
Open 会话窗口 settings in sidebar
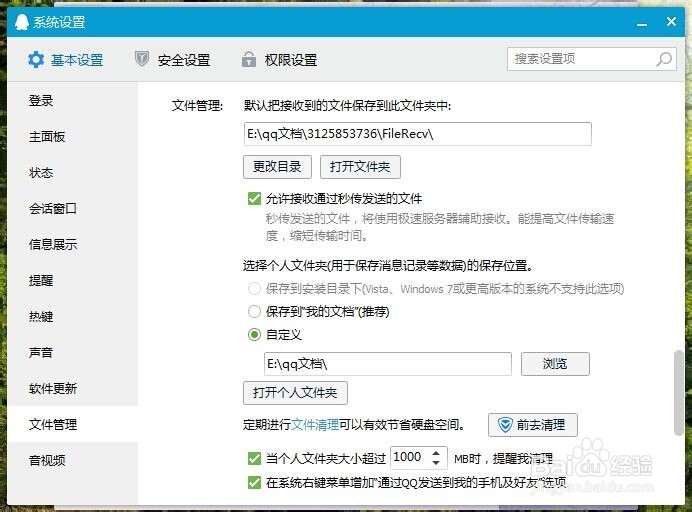(72, 208)
